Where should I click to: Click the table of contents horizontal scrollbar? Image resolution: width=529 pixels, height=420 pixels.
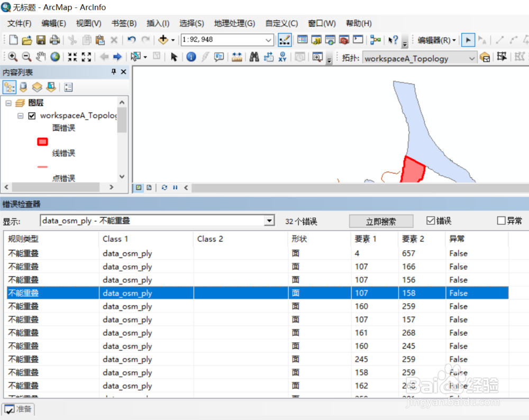coord(56,187)
